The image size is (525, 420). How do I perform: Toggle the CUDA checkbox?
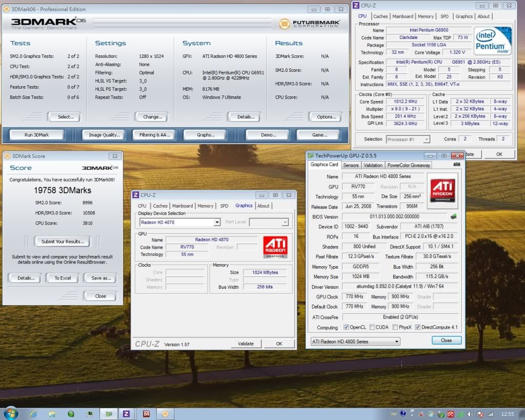click(x=372, y=327)
